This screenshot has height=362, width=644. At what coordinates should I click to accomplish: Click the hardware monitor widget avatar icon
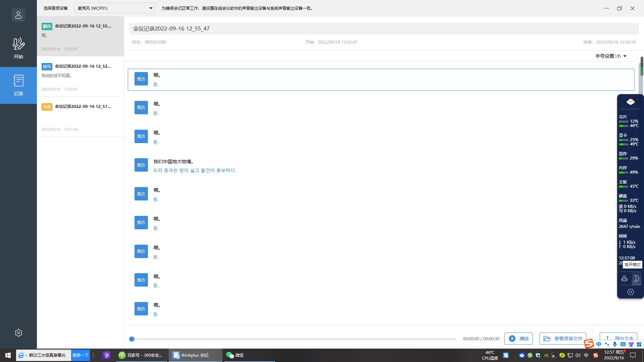click(x=631, y=102)
